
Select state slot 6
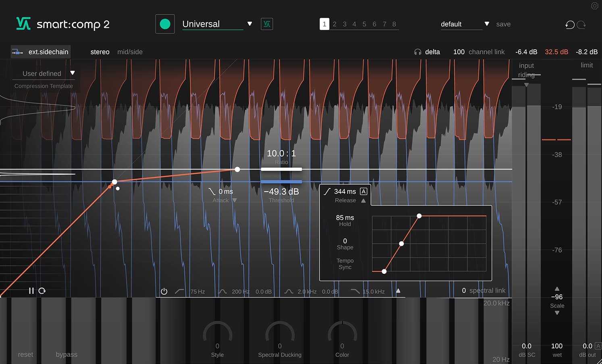tap(374, 24)
